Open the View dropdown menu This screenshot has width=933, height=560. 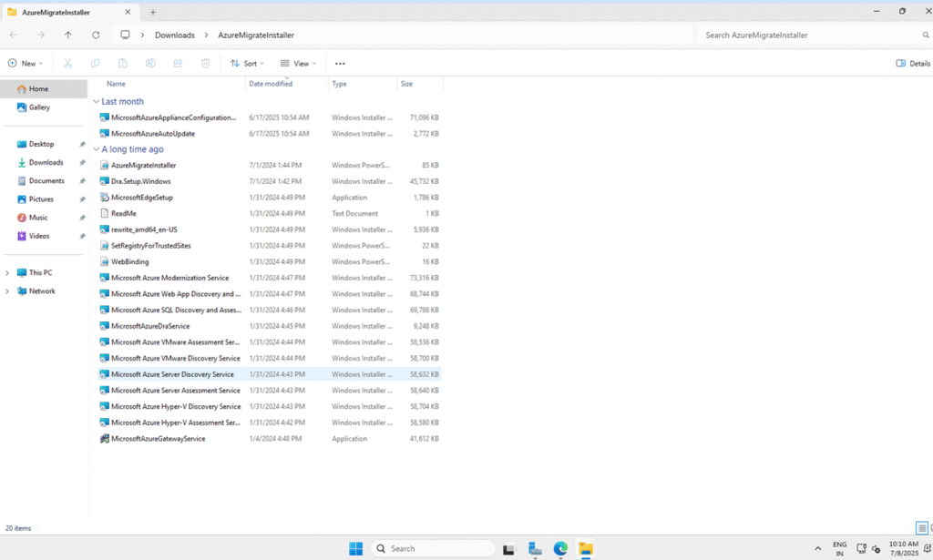tap(298, 64)
